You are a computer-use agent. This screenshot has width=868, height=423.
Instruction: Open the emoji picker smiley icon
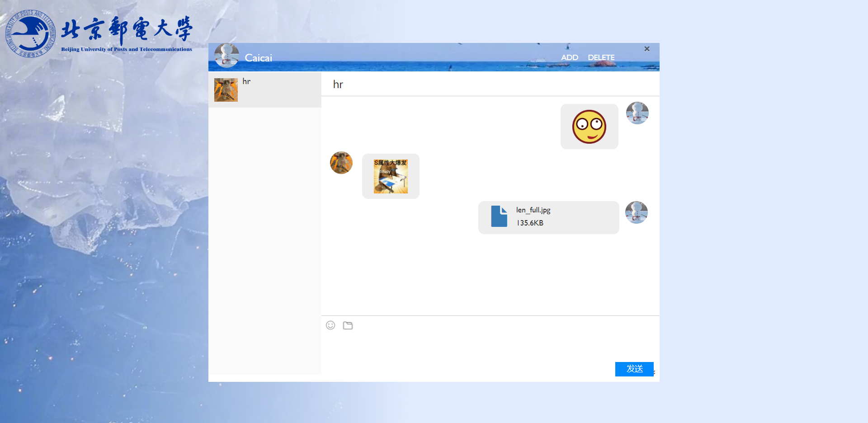330,325
